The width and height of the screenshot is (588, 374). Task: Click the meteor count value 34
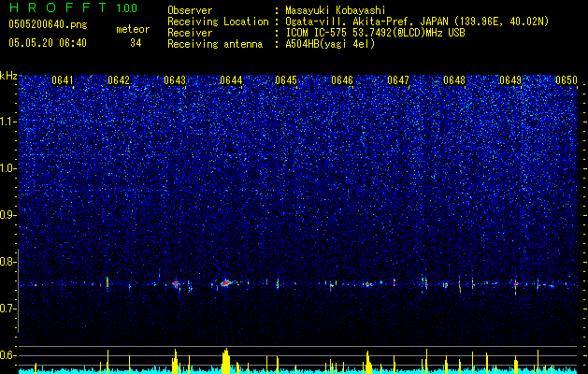click(136, 43)
